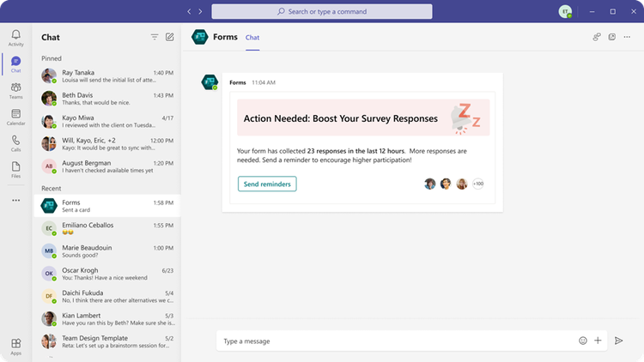Click the Forms avatar beside message
This screenshot has width=644, height=362.
[210, 81]
